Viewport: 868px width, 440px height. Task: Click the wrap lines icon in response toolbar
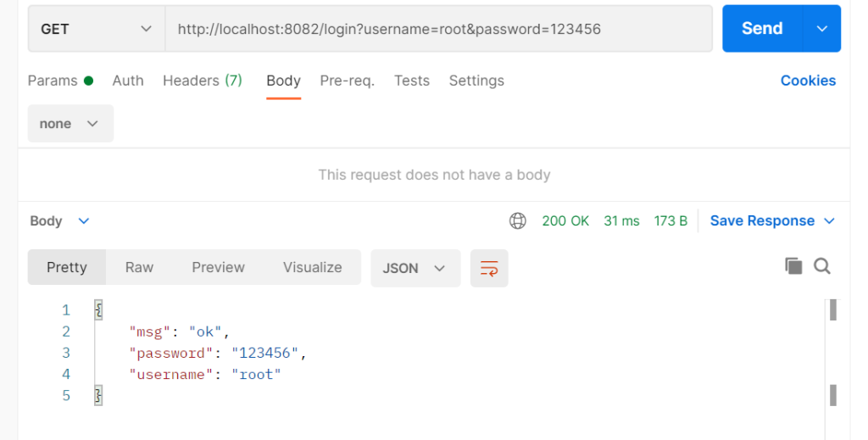click(x=489, y=268)
